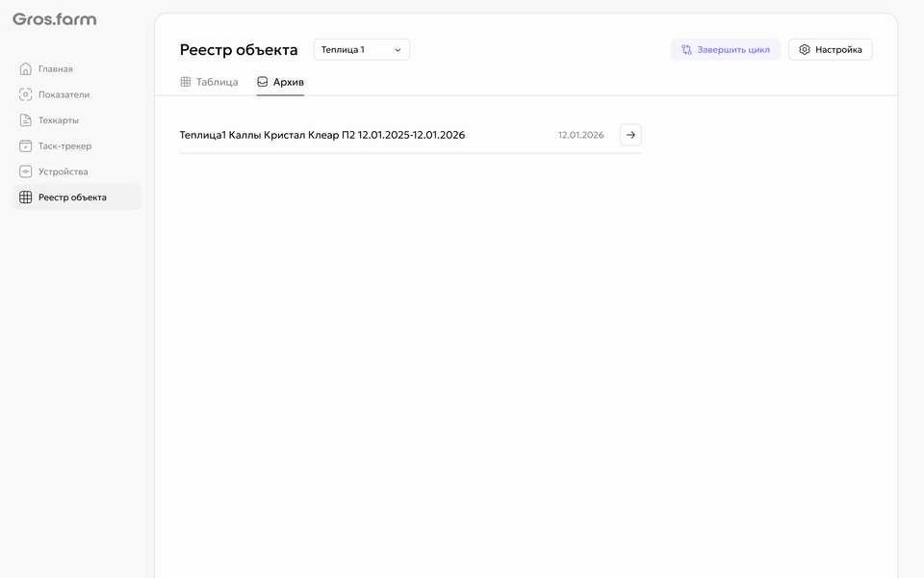Click the Таблица table grid icon
Screen dimensions: 924x578
pyautogui.click(x=186, y=82)
